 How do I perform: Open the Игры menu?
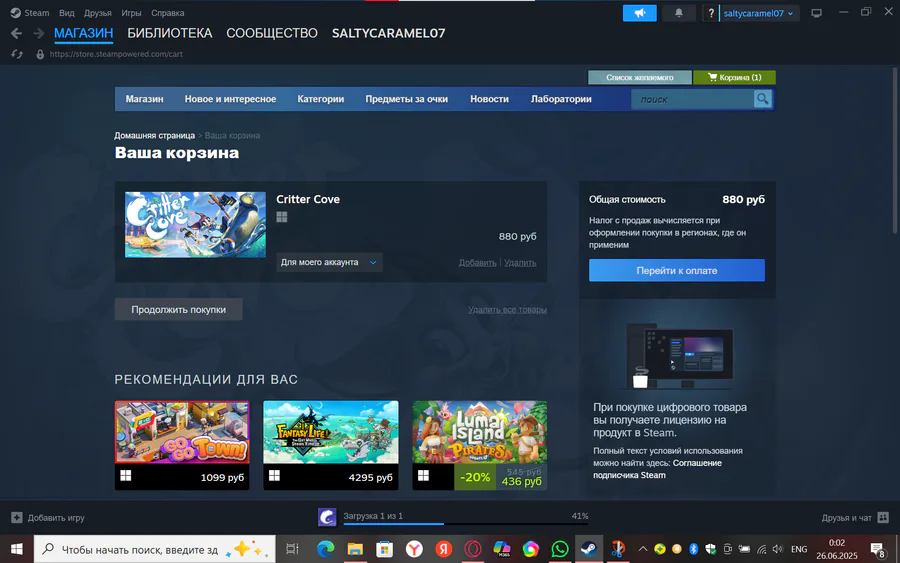point(131,13)
